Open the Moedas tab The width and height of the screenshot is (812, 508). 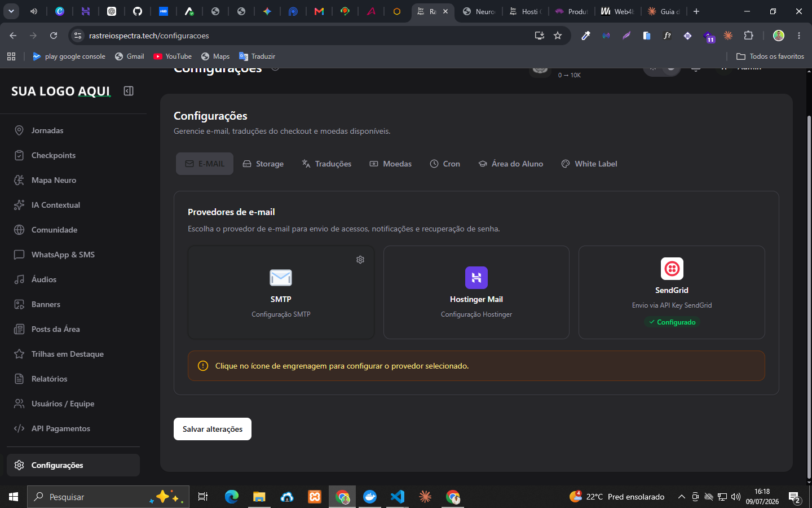coord(391,164)
